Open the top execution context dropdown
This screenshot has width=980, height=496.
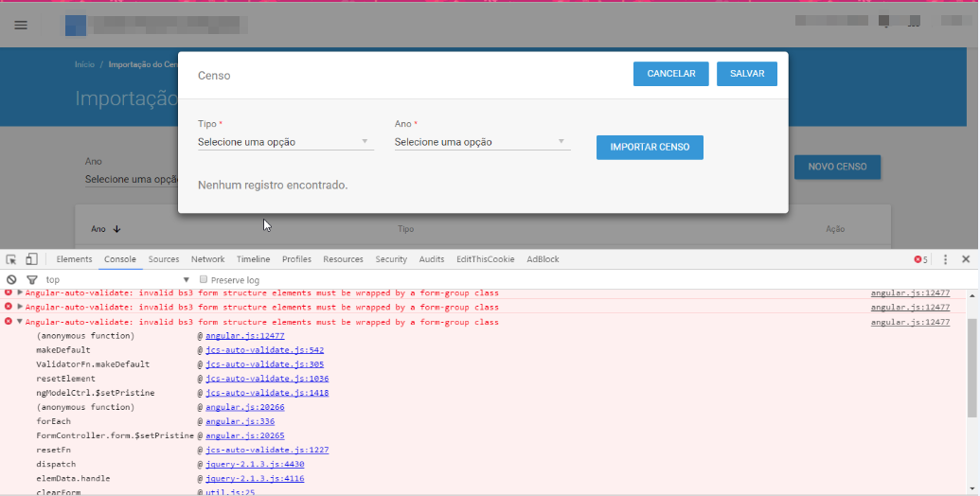point(116,280)
